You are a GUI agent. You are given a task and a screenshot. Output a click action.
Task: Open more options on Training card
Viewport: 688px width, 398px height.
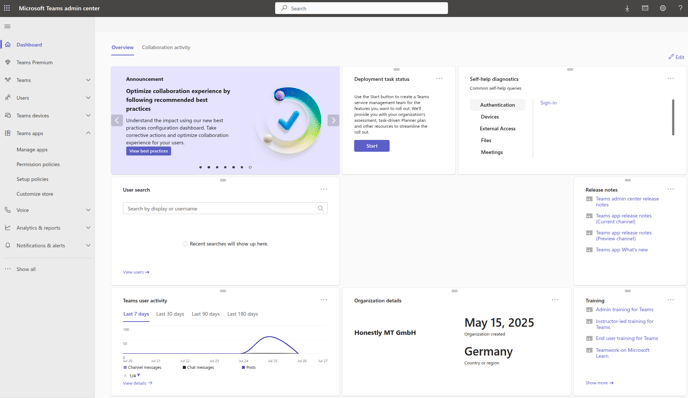pos(670,300)
